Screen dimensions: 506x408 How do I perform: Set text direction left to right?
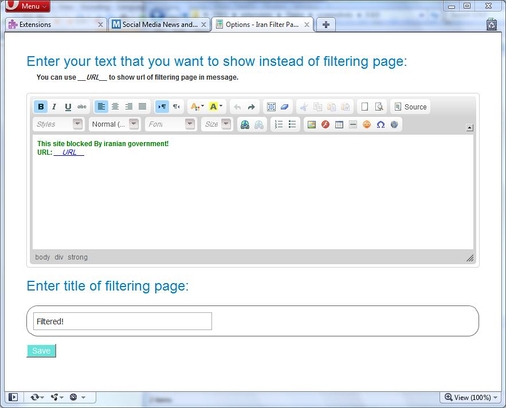162,107
